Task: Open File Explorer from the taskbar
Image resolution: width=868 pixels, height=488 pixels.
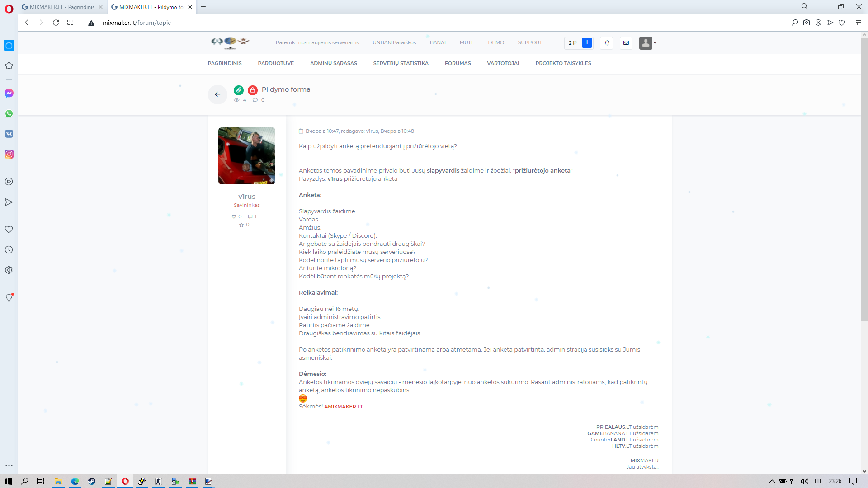Action: coord(58,481)
